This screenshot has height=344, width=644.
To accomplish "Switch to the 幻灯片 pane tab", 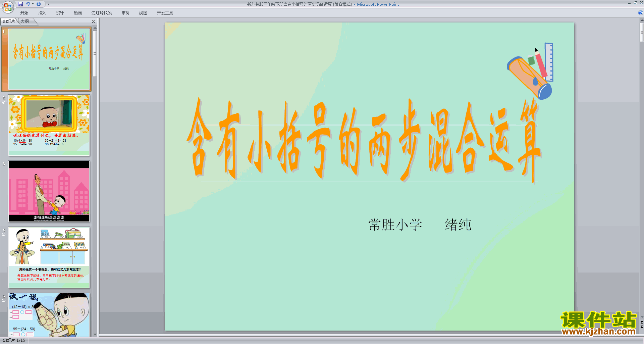I will (9, 21).
